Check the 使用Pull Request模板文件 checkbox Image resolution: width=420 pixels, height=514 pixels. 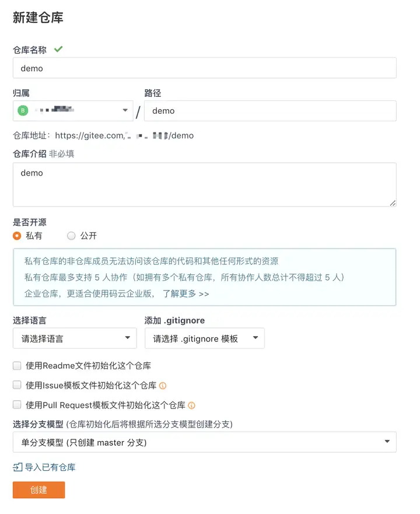[17, 404]
